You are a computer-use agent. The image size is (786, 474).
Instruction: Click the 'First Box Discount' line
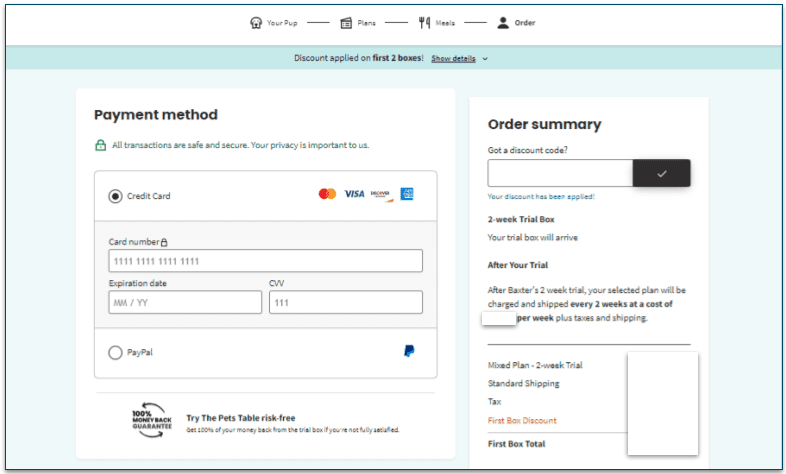pyautogui.click(x=522, y=420)
